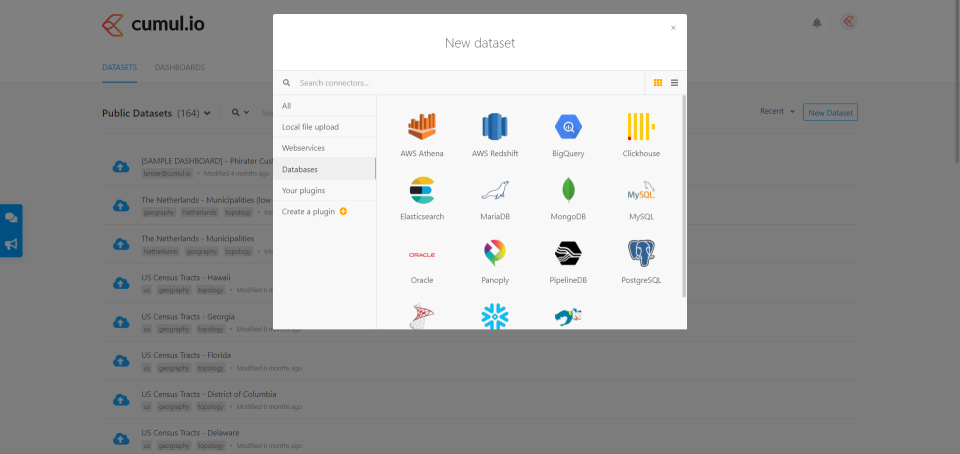Open the user account avatar
This screenshot has height=454, width=960.
tap(849, 22)
